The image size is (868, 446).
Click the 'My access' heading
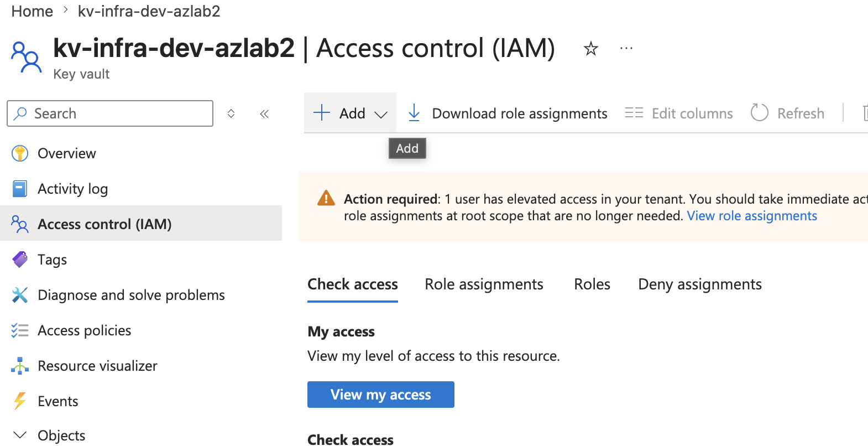pos(341,331)
